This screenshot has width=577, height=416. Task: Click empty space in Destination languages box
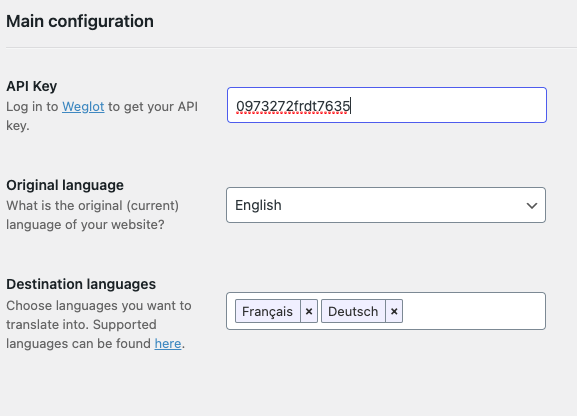473,311
